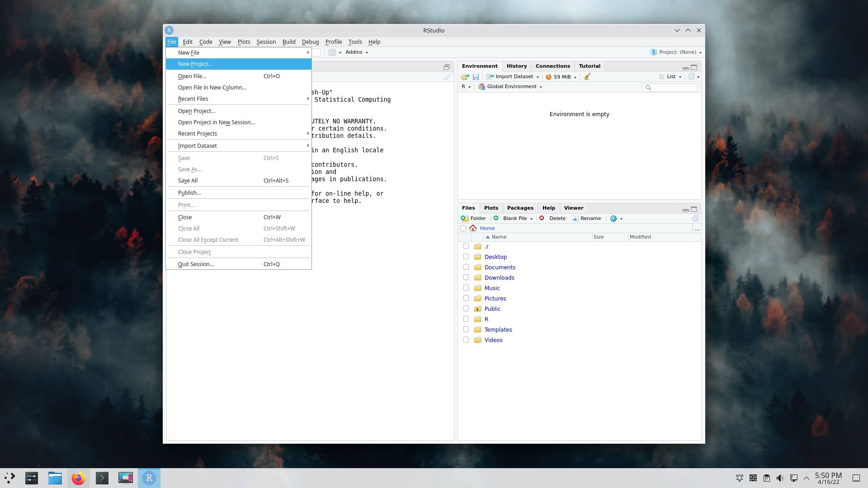Open the Addins dropdown
This screenshot has height=488, width=868.
tap(357, 52)
